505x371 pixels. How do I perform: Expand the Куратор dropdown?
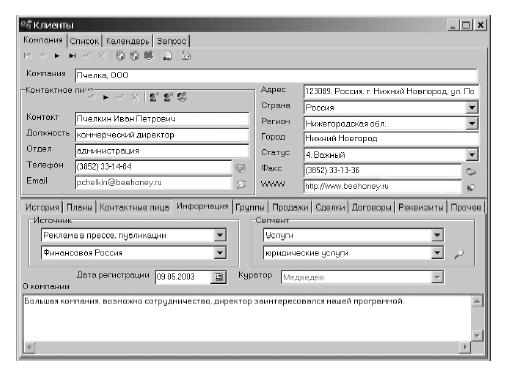click(437, 277)
